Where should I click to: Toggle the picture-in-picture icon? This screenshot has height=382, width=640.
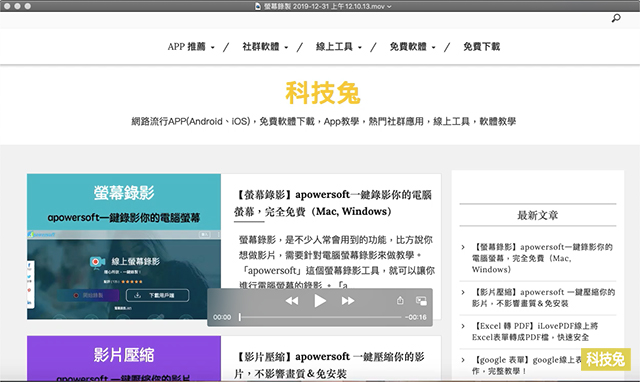(x=421, y=301)
